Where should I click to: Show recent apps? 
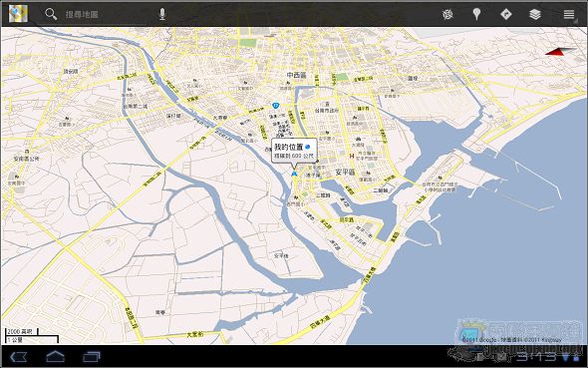pos(92,357)
